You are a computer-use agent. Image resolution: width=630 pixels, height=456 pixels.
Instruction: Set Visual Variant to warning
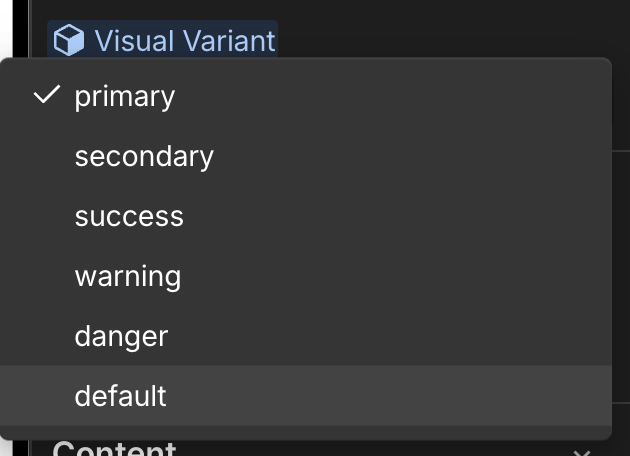[x=128, y=276]
